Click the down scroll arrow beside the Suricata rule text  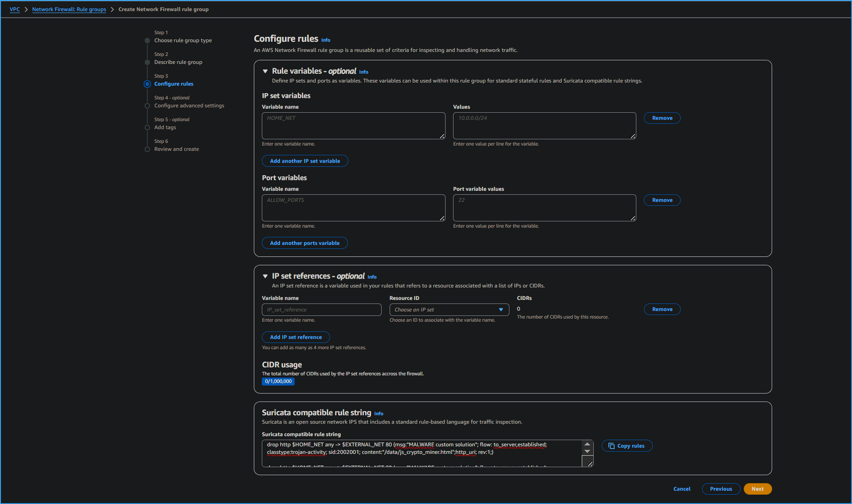(x=587, y=451)
